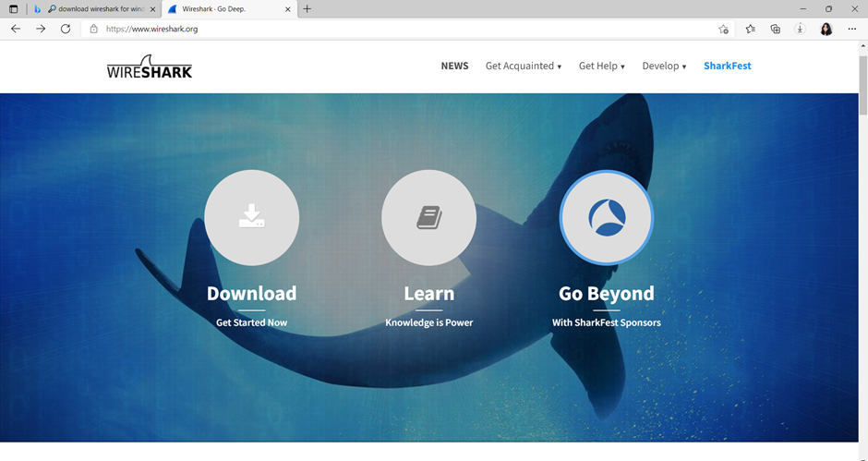This screenshot has height=461, width=868.
Task: Click the Wireshark logo in the header
Action: 150,67
